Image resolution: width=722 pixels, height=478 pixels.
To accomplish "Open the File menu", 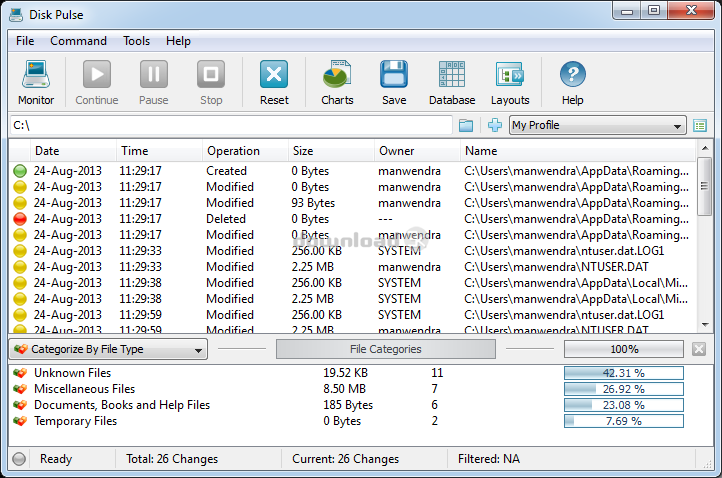I will pos(25,41).
